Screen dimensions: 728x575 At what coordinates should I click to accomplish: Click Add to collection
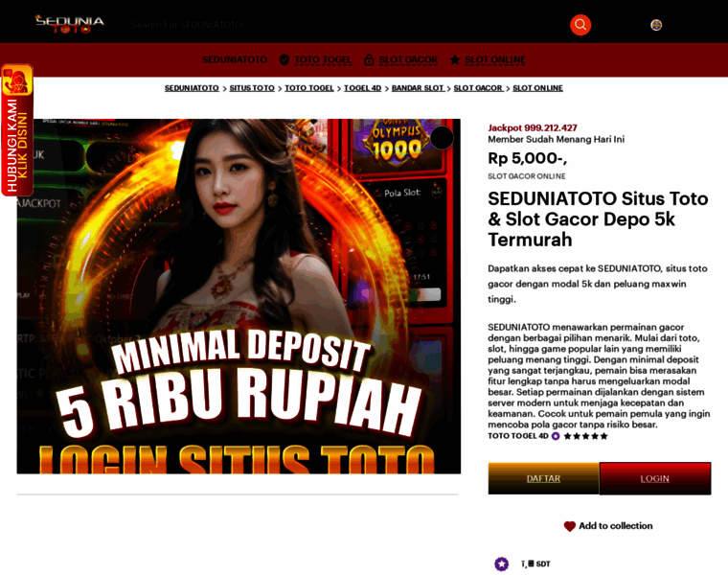click(608, 526)
